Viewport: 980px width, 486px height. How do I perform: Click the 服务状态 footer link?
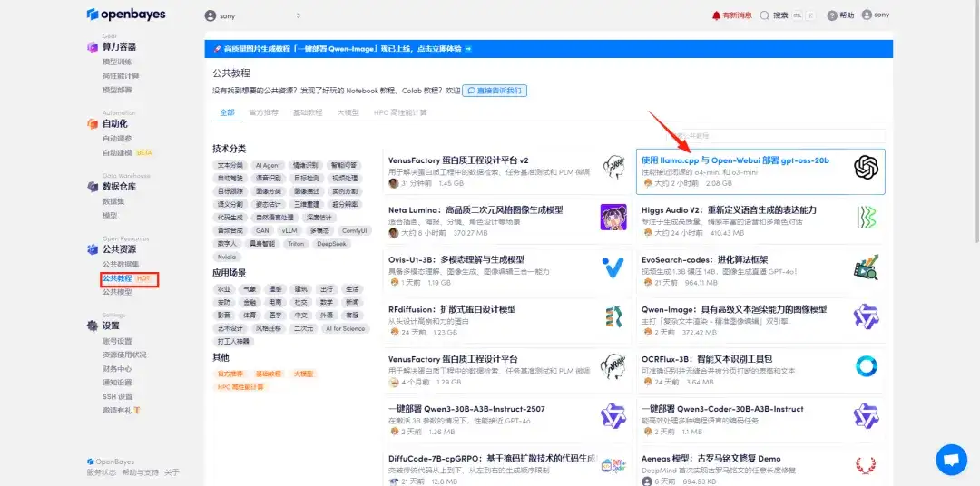pyautogui.click(x=102, y=473)
